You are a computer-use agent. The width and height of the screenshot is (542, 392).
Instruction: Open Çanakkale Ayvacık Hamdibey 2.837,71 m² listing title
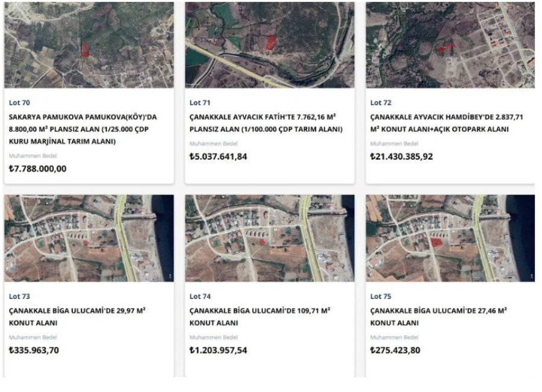[x=447, y=123]
